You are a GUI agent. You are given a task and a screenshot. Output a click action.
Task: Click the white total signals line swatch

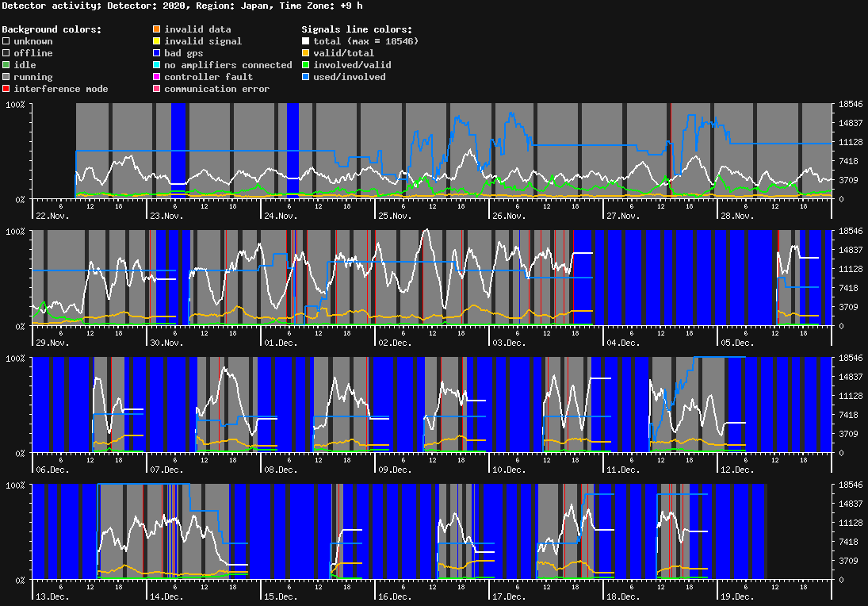tap(306, 41)
